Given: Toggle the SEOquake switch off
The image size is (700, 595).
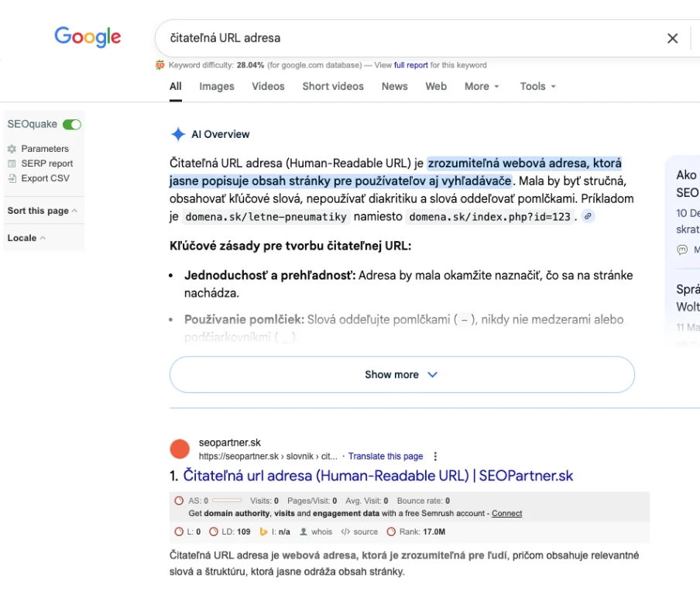Looking at the screenshot, I should coord(72,124).
